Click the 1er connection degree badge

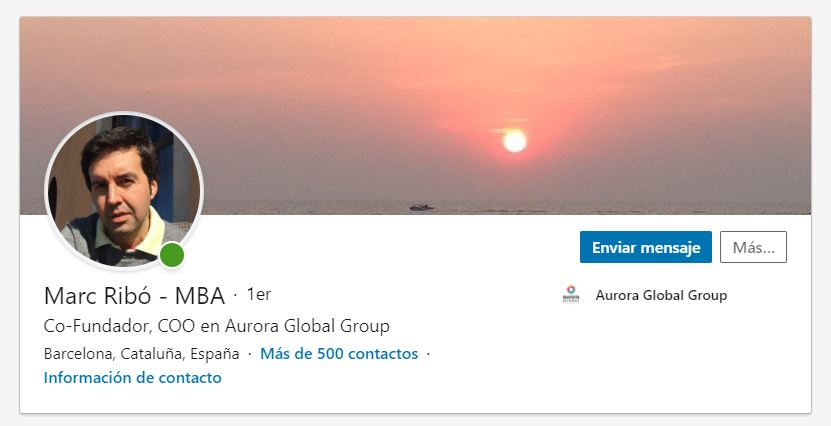(x=259, y=295)
